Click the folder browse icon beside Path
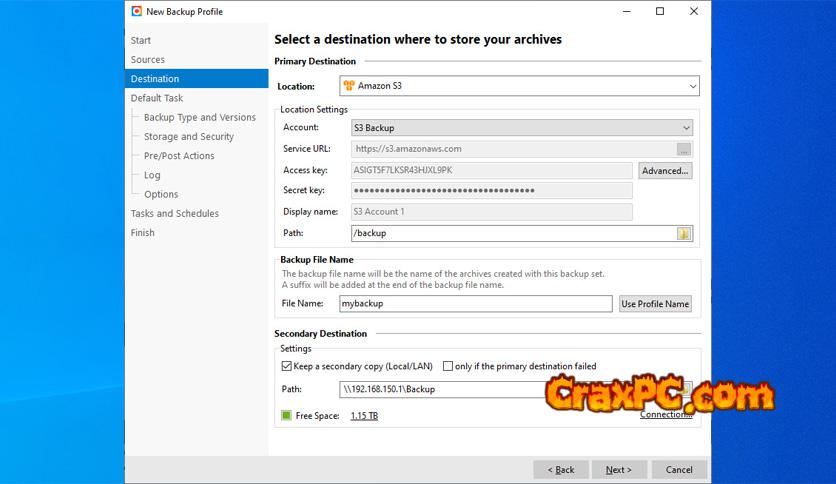 tap(684, 233)
